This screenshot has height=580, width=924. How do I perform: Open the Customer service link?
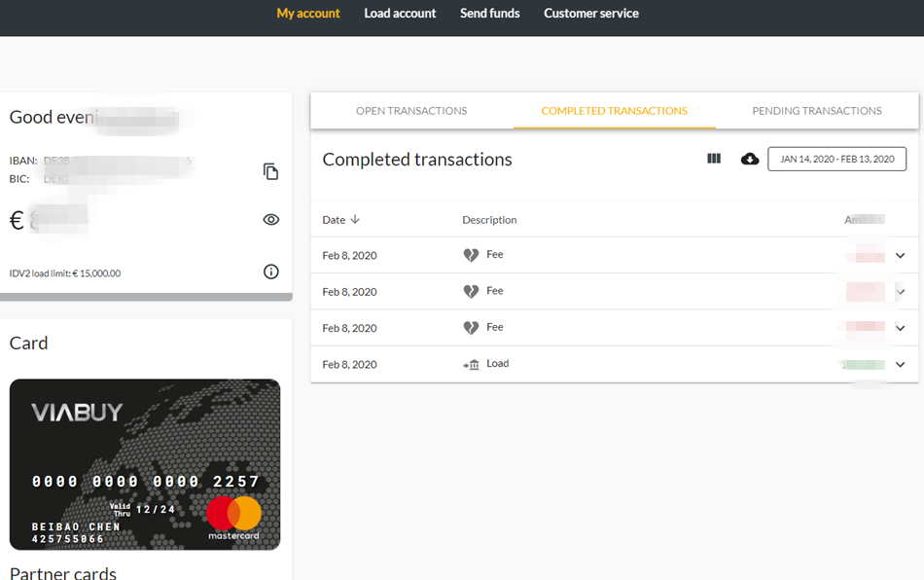pos(590,14)
